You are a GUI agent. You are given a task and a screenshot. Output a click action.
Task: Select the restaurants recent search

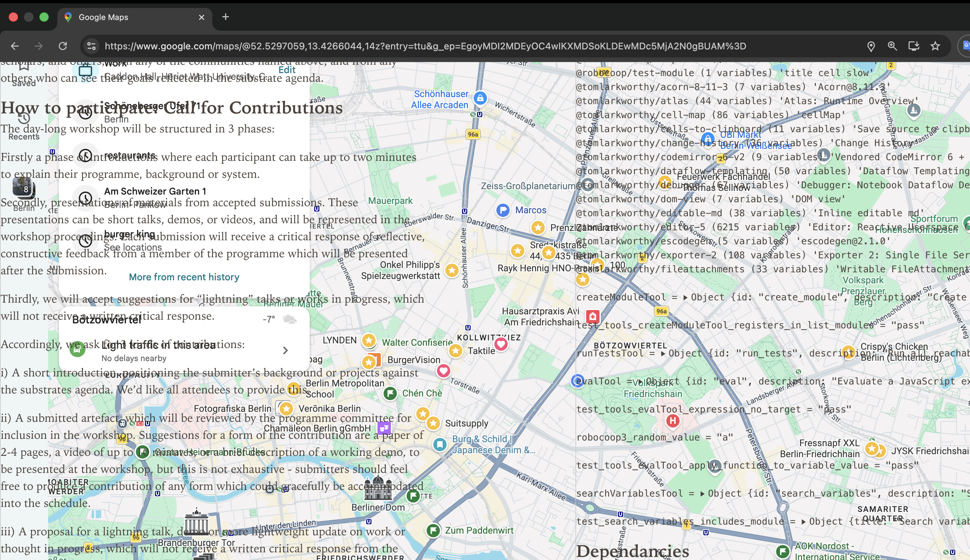point(130,156)
